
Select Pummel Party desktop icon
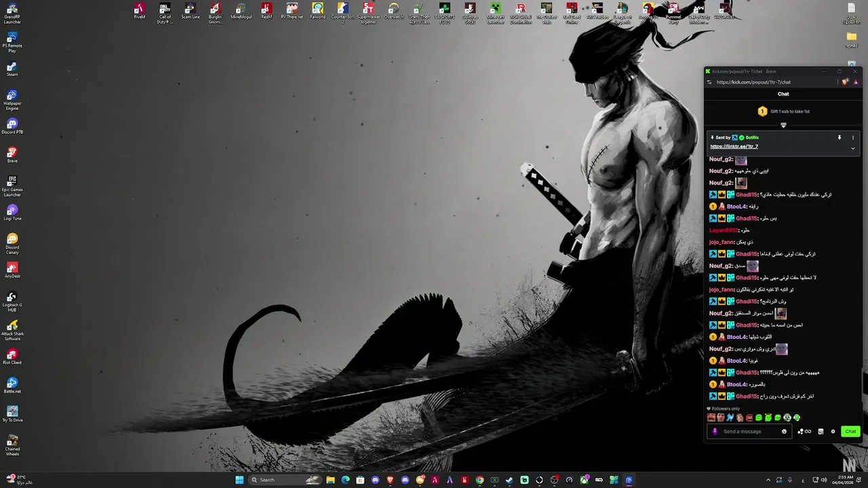click(x=673, y=14)
